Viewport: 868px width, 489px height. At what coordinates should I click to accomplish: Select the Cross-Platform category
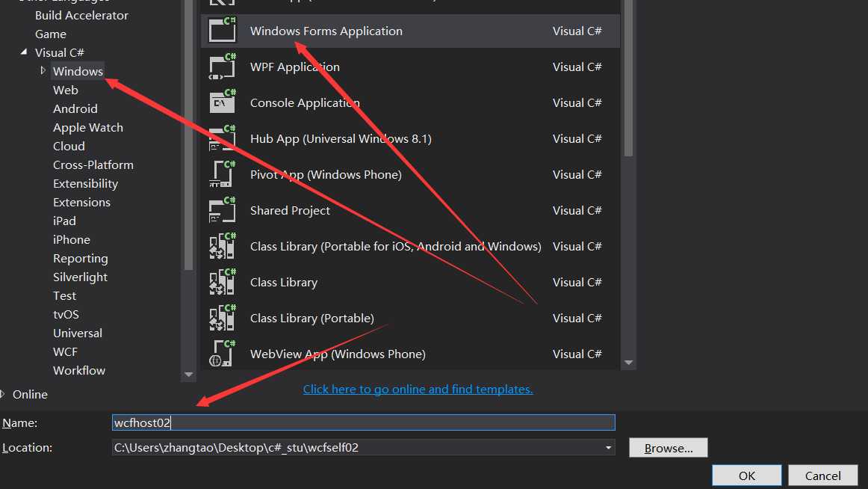point(93,165)
